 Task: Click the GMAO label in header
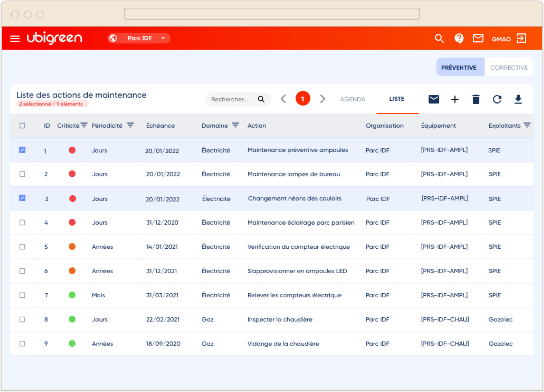(501, 39)
